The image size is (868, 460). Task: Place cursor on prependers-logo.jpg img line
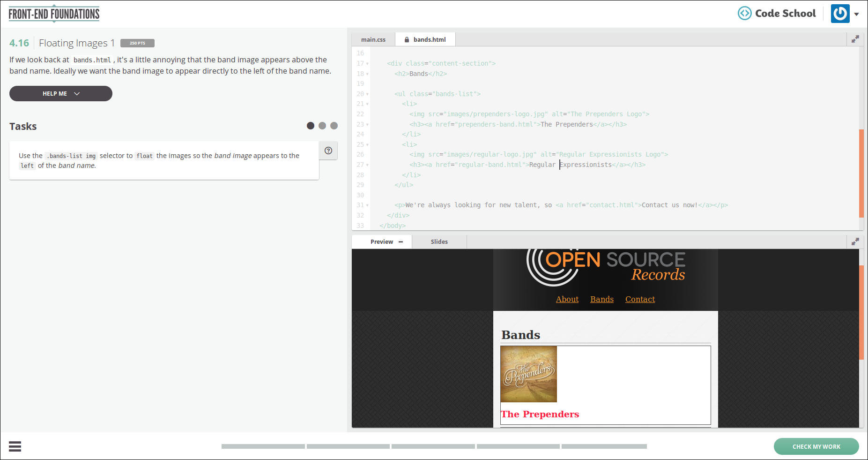529,114
